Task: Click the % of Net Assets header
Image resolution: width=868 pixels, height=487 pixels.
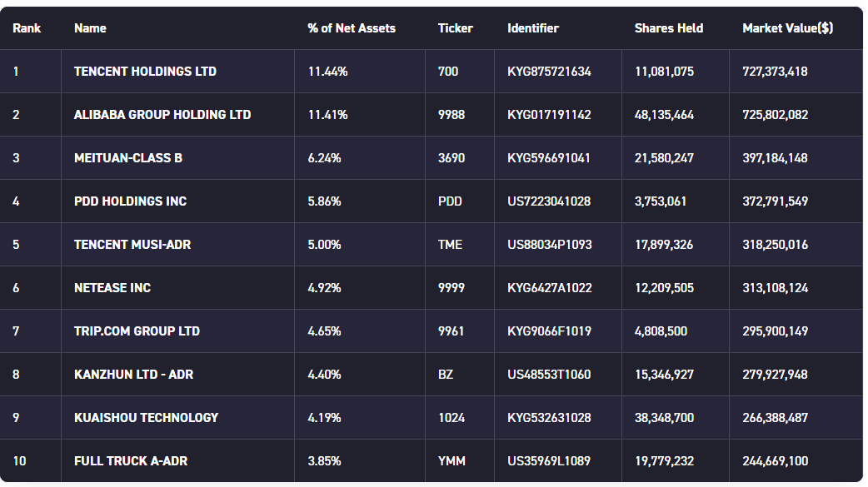Action: (x=352, y=28)
